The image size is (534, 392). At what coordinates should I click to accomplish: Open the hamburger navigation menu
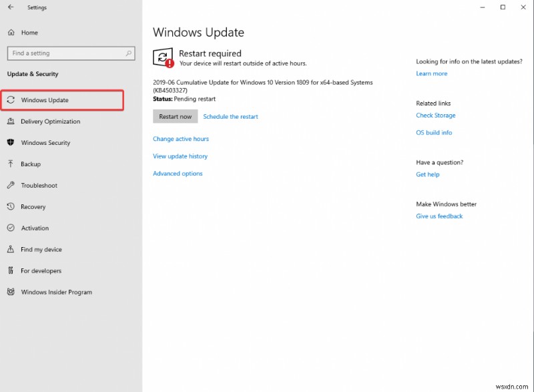pos(11,7)
